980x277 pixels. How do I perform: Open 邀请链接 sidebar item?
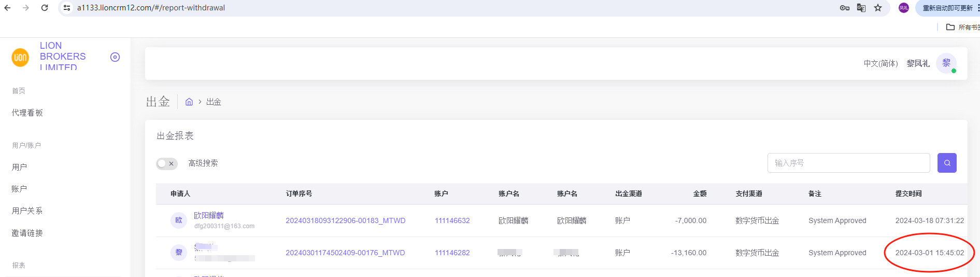[27, 233]
